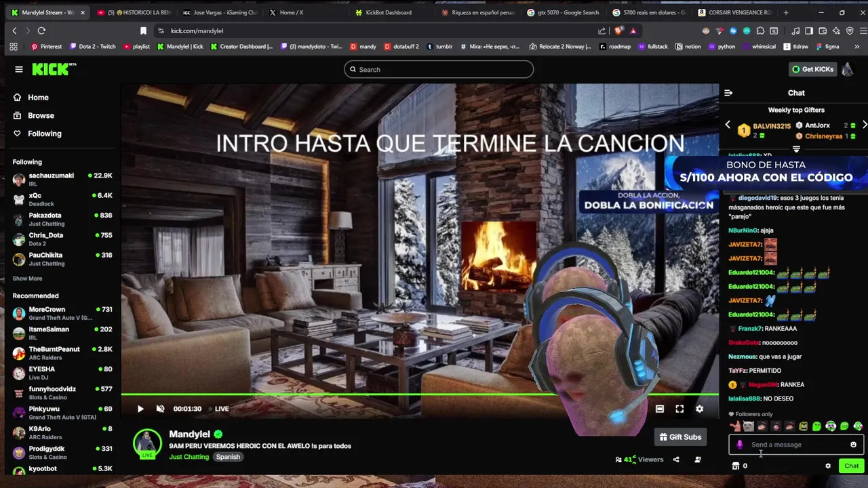Open Following in sidebar

pyautogui.click(x=37, y=134)
